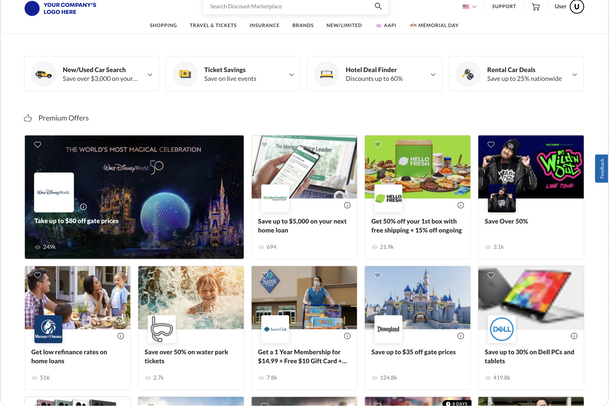Click the snorkel mask logo badge
The width and height of the screenshot is (609, 406).
[x=162, y=329]
